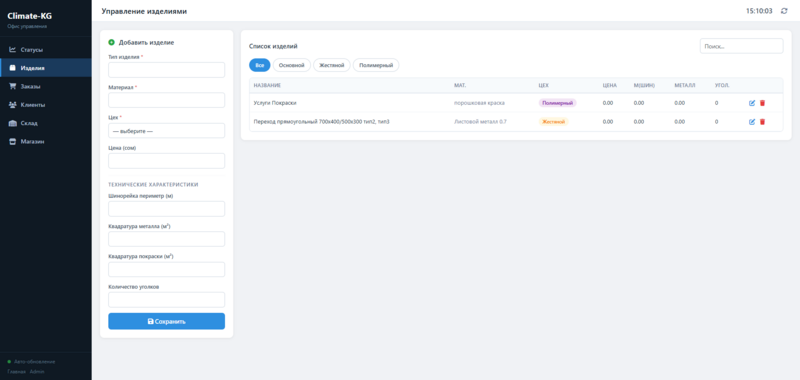Click the ЦЕХ column header
This screenshot has height=380, width=800.
(543, 85)
